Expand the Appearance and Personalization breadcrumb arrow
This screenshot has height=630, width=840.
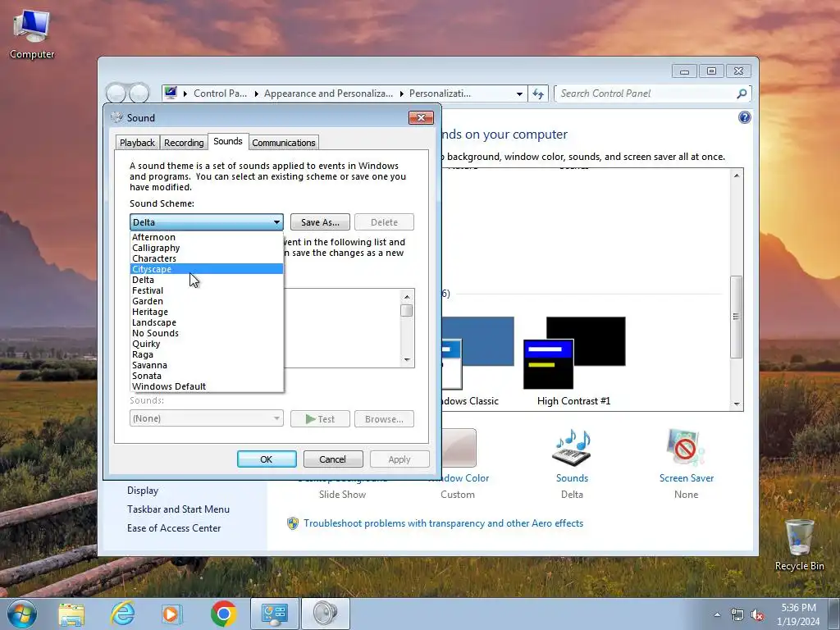coord(401,94)
